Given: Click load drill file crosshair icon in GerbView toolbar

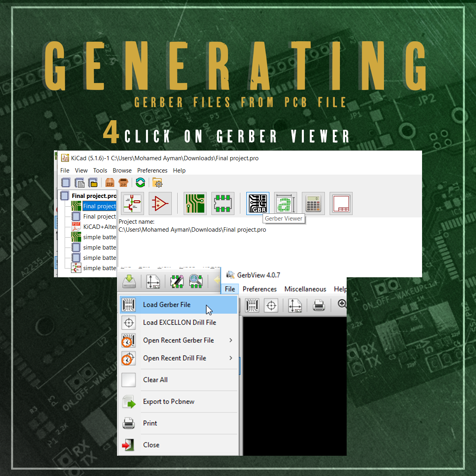Looking at the screenshot, I should pyautogui.click(x=271, y=305).
